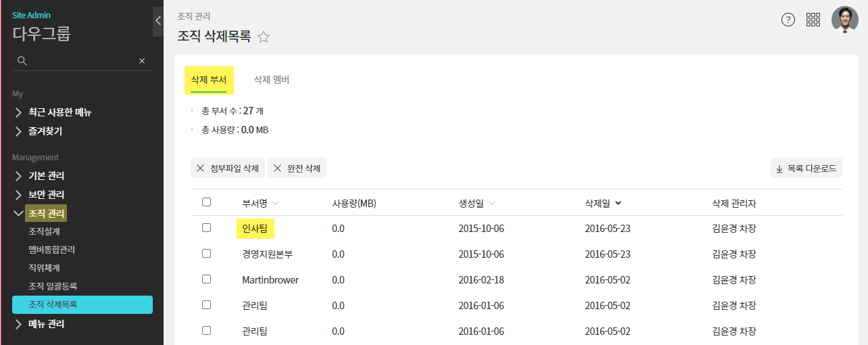868x345 pixels.
Task: Click the 완전 삭제 button
Action: click(297, 168)
